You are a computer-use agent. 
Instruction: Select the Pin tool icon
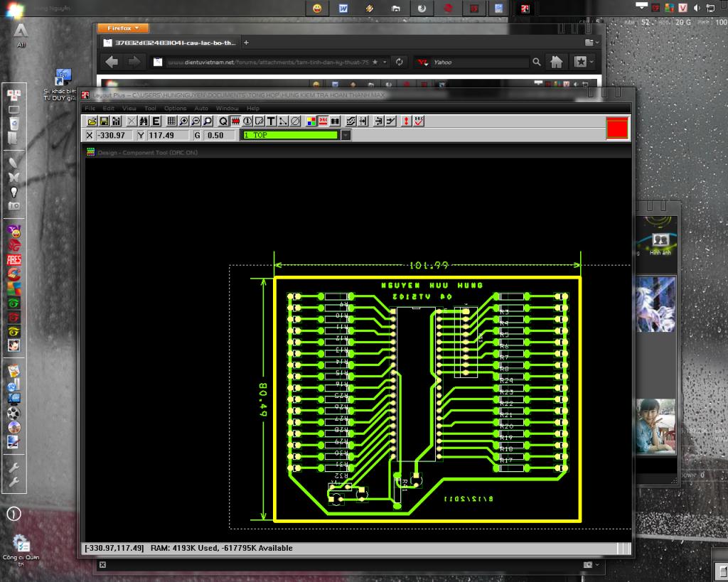pos(247,122)
